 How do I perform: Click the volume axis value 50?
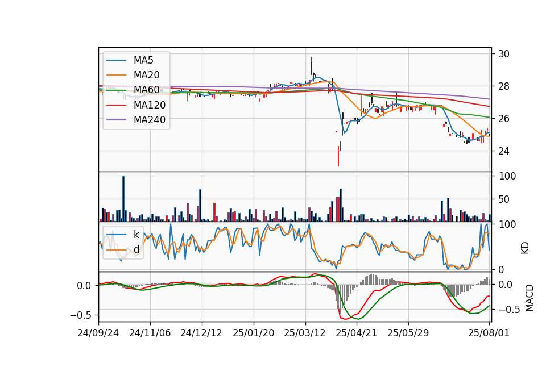pyautogui.click(x=504, y=199)
